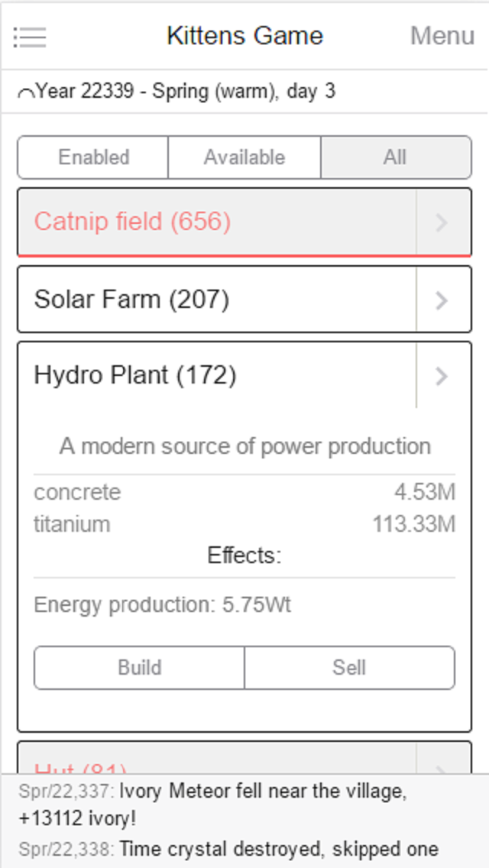Viewport: 489px width, 868px height.
Task: Expand Solar Farm details chevron
Action: (x=442, y=300)
